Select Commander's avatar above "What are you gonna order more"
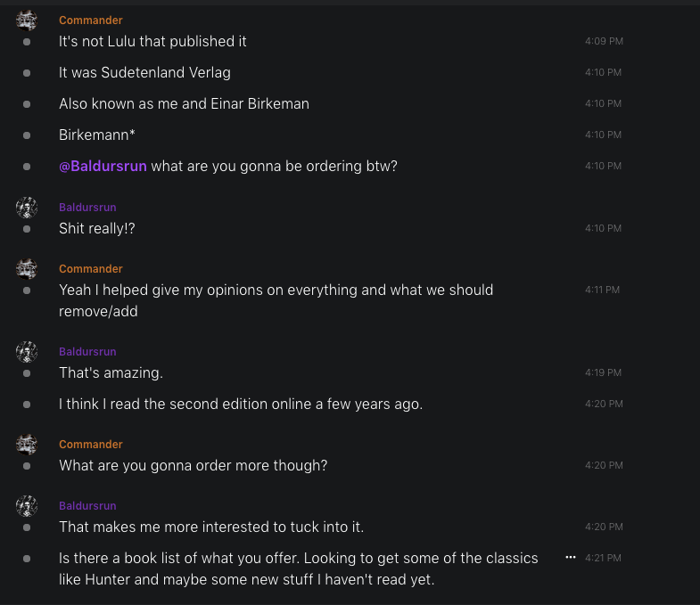Screen dimensions: 700x605 [x=27, y=446]
